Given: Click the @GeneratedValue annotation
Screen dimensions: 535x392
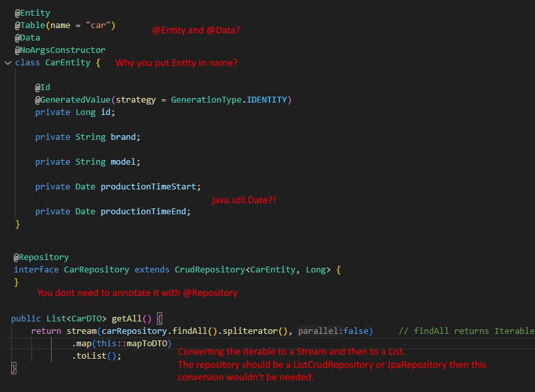Looking at the screenshot, I should click(x=73, y=100).
